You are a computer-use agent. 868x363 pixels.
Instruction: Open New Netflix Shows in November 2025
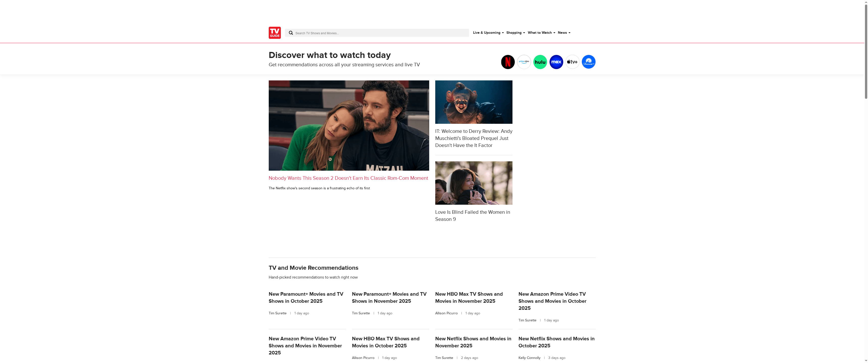click(x=473, y=342)
